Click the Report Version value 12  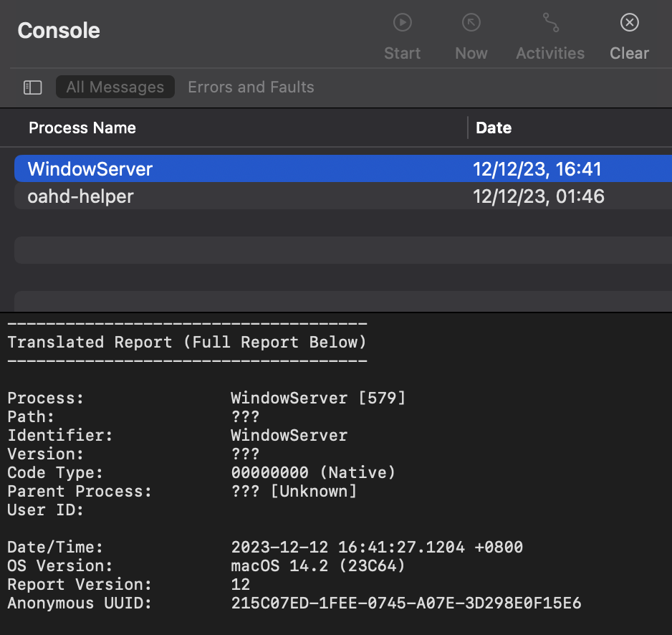pyautogui.click(x=241, y=584)
